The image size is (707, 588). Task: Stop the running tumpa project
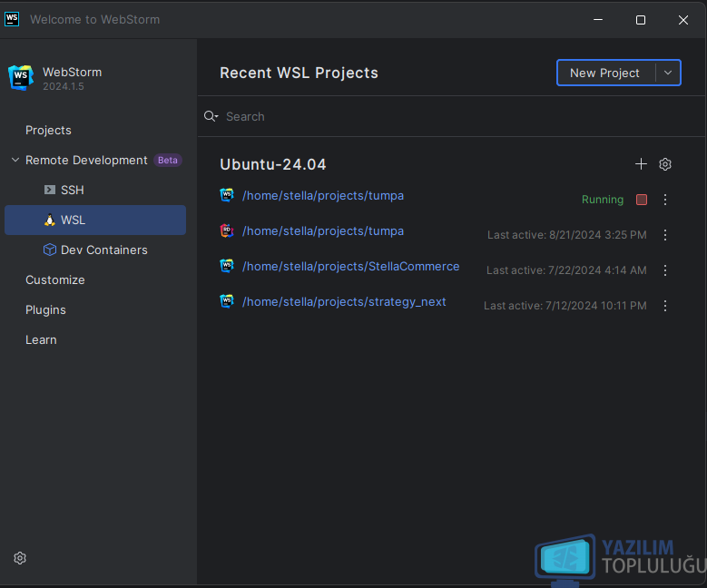641,200
